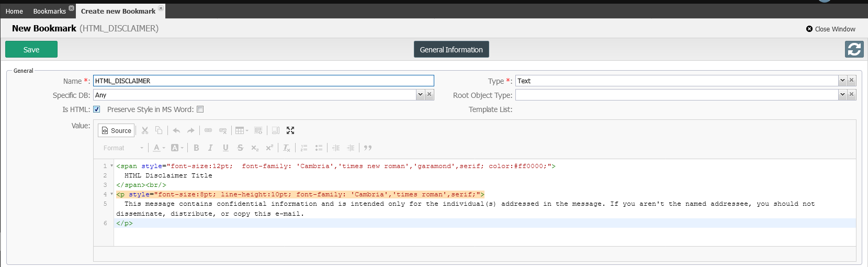The image size is (868, 267).
Task: Expand the Specific DB dropdown arrow
Action: (420, 95)
